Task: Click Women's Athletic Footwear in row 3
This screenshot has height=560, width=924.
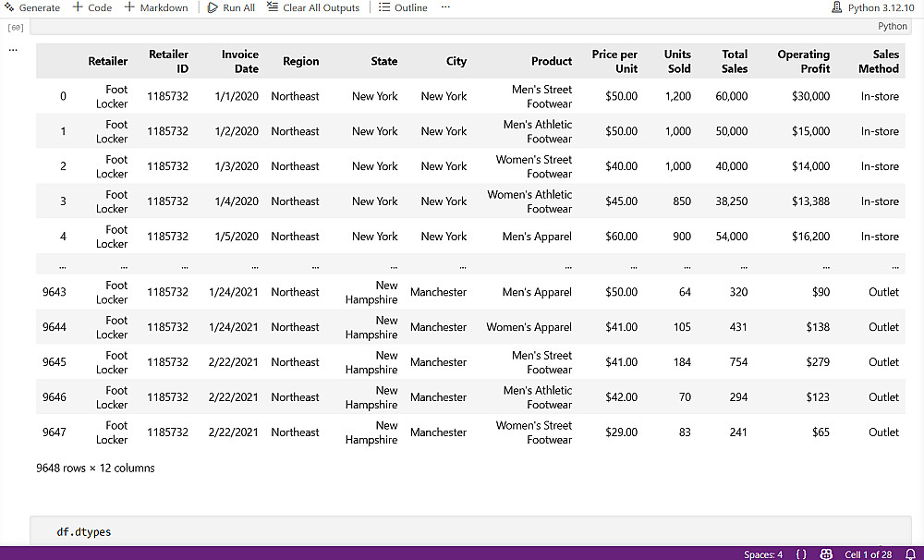Action: click(529, 201)
